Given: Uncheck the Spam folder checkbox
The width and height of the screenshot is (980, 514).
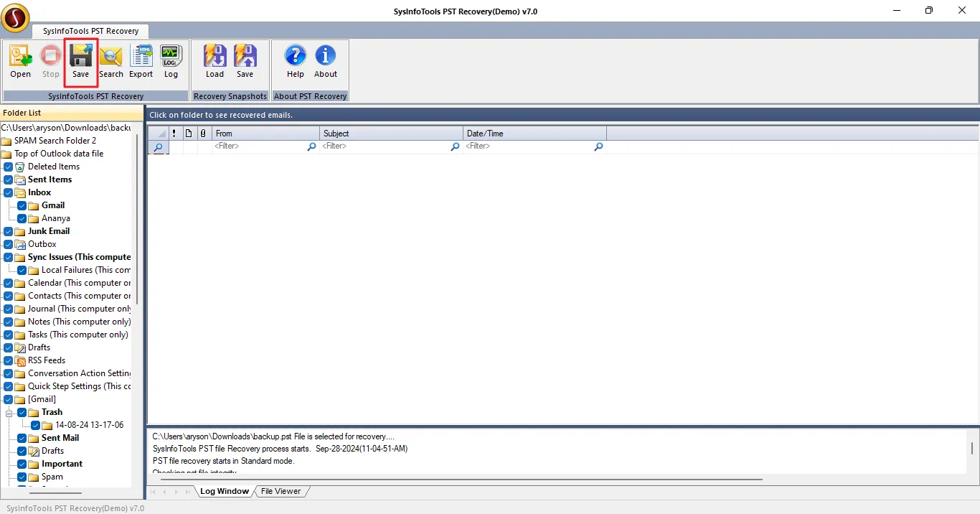Looking at the screenshot, I should click(22, 477).
